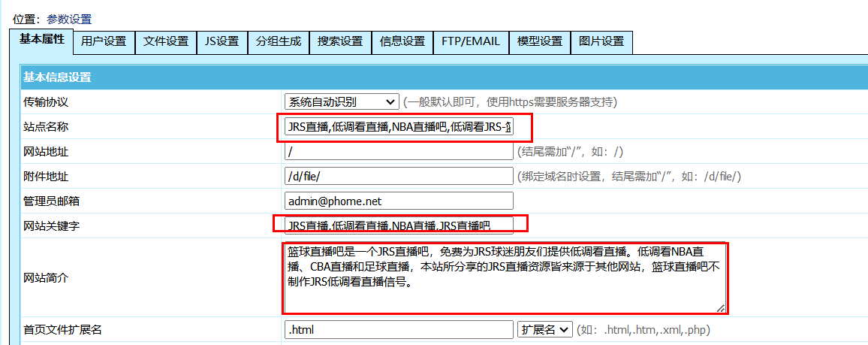Select the 管理员邮箱 email field

tap(399, 201)
